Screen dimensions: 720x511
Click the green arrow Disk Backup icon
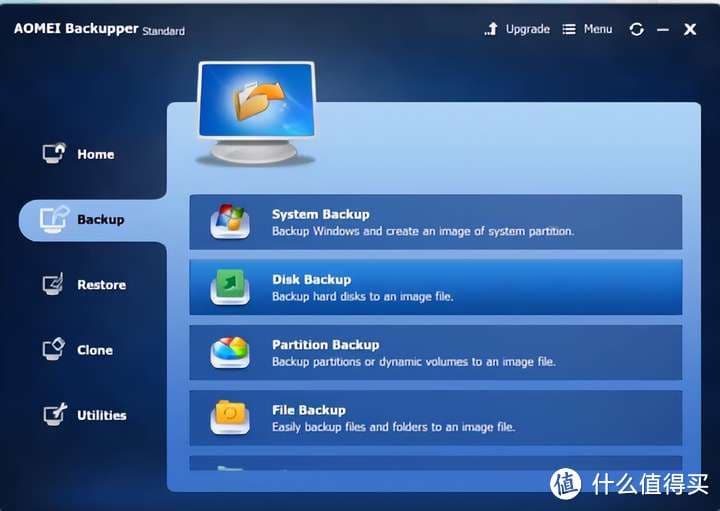pos(230,287)
